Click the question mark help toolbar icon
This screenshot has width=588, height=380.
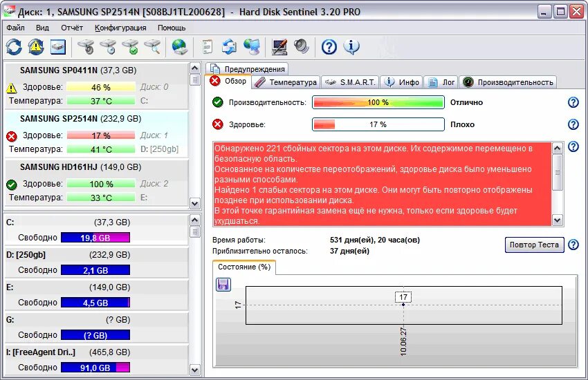coord(329,47)
